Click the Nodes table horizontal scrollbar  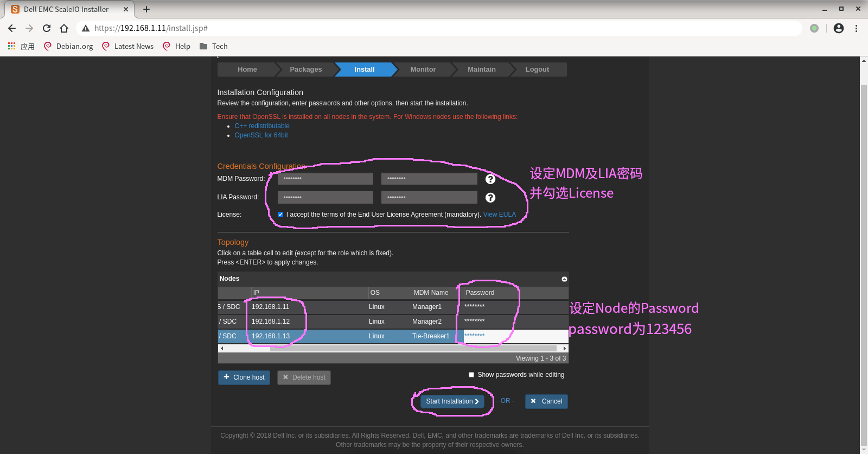413,349
